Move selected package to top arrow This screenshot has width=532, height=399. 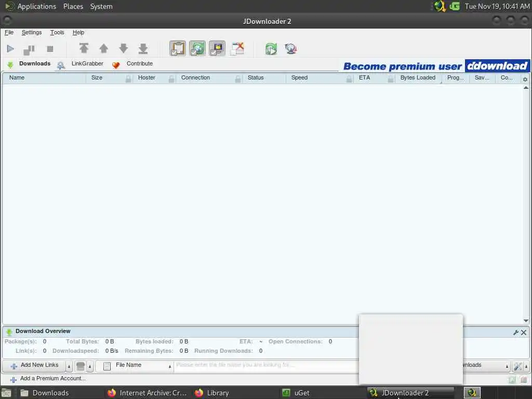pyautogui.click(x=84, y=48)
